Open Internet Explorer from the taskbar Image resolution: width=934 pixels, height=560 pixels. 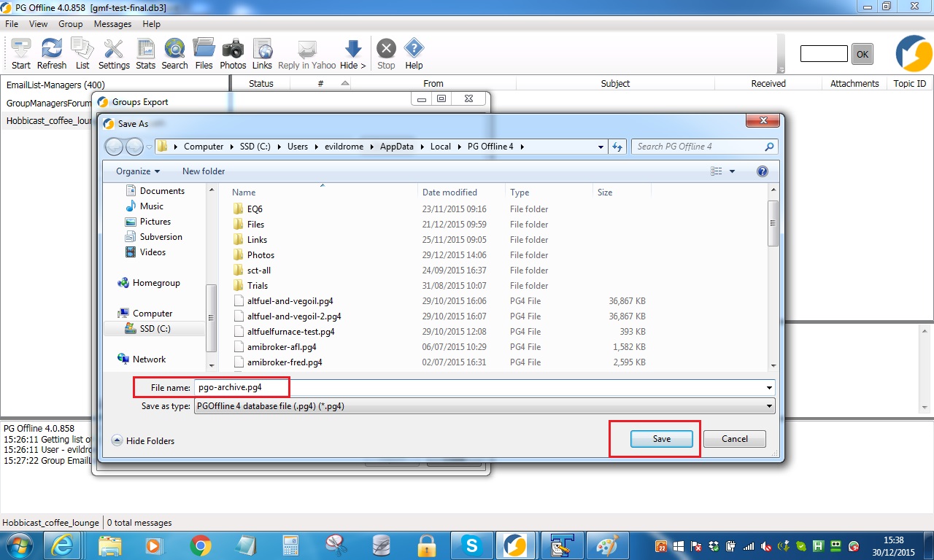(x=63, y=545)
